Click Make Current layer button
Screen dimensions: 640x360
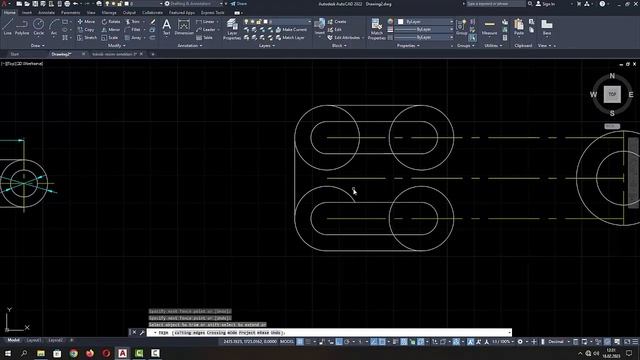[291, 30]
